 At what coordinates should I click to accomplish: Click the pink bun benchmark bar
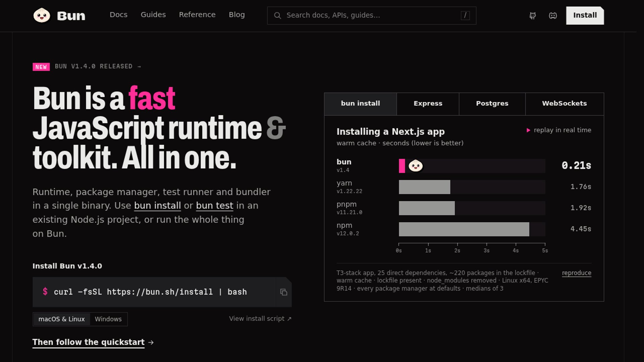402,166
